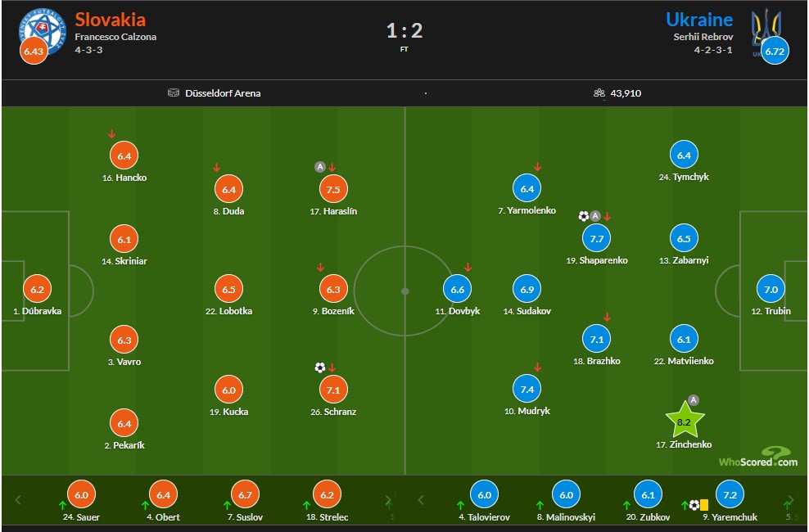Screen dimensions: 809x532
Task: Show next Ukraine substitutes with right chevron
Action: click(790, 499)
